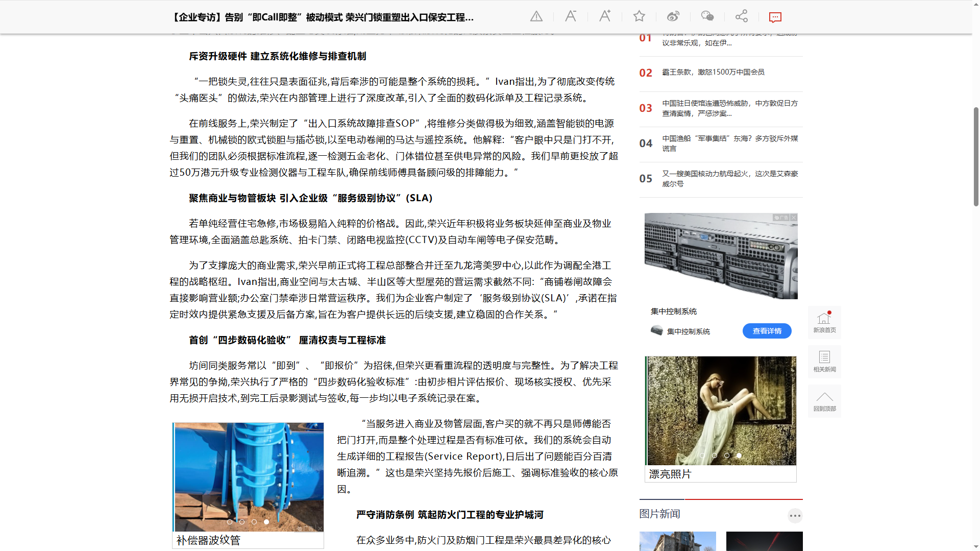Open right 图片新闻 dark thumbnail
Screen dimensions: 980x551
pyautogui.click(x=764, y=541)
